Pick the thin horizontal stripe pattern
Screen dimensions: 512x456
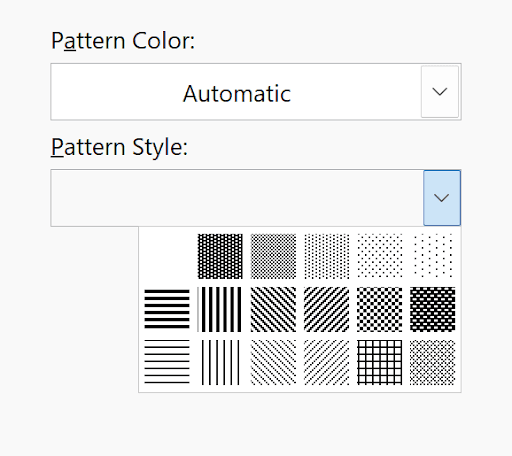[167, 362]
